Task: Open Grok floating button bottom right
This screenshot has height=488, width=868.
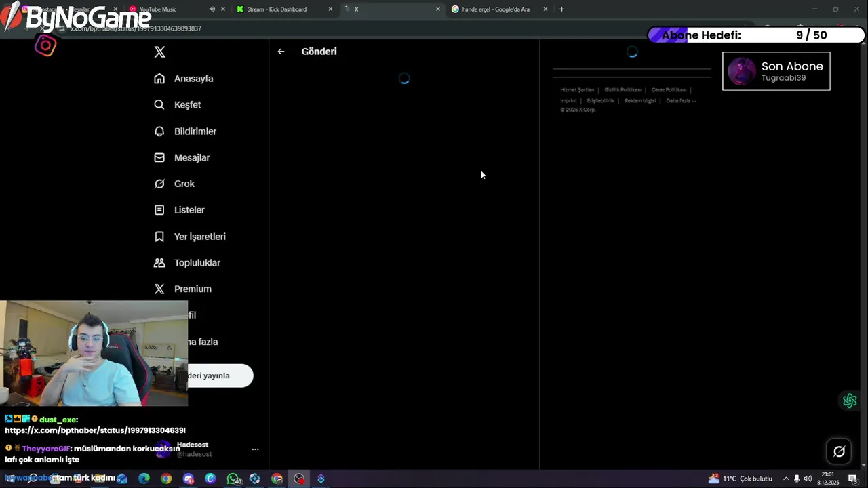Action: coord(839,451)
